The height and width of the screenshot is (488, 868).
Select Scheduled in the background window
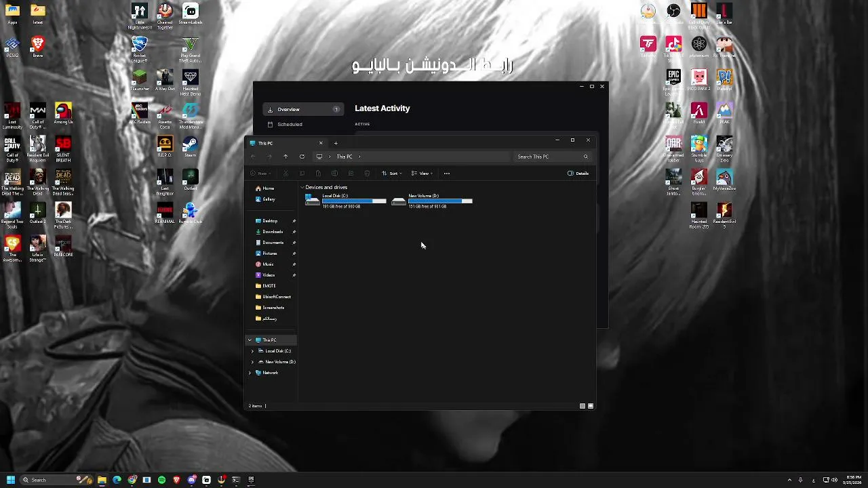303,124
